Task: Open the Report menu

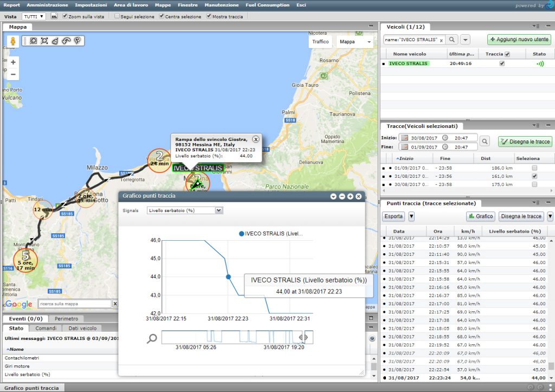Action: 12,5
